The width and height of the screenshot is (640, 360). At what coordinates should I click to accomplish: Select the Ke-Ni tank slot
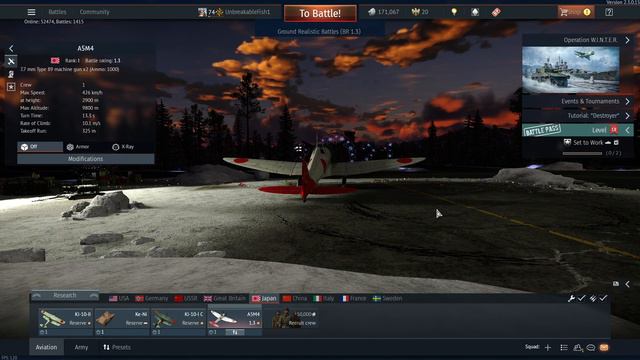[122, 319]
